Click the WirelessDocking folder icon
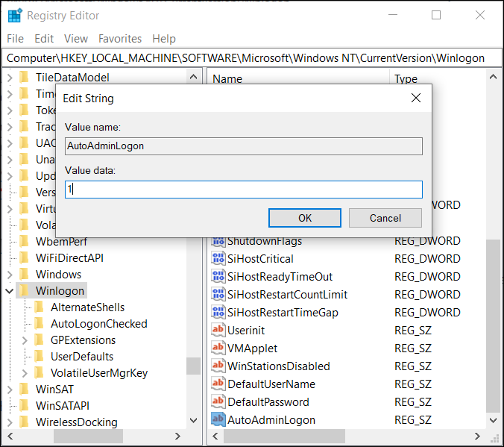This screenshot has width=504, height=447. click(x=24, y=422)
